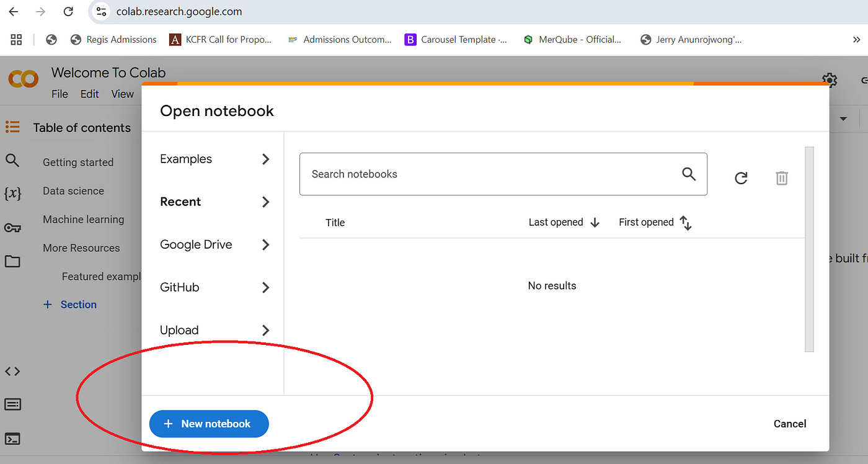
Task: Click the browser forward arrow
Action: 40,11
